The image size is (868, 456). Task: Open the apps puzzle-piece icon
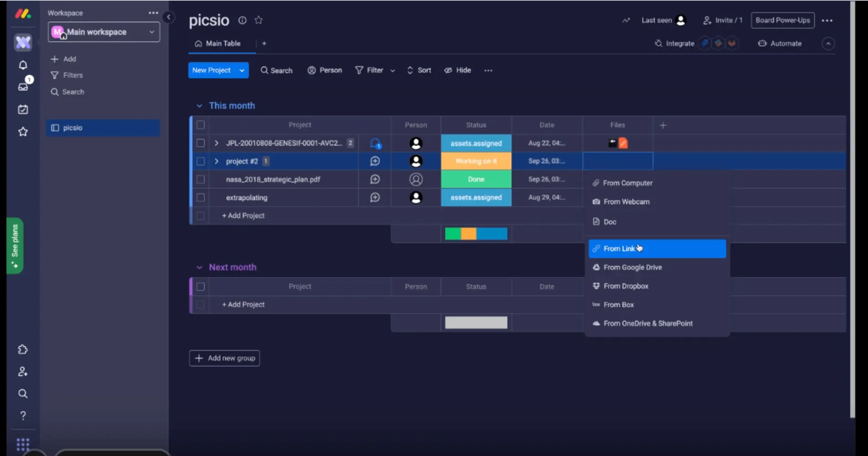[23, 350]
